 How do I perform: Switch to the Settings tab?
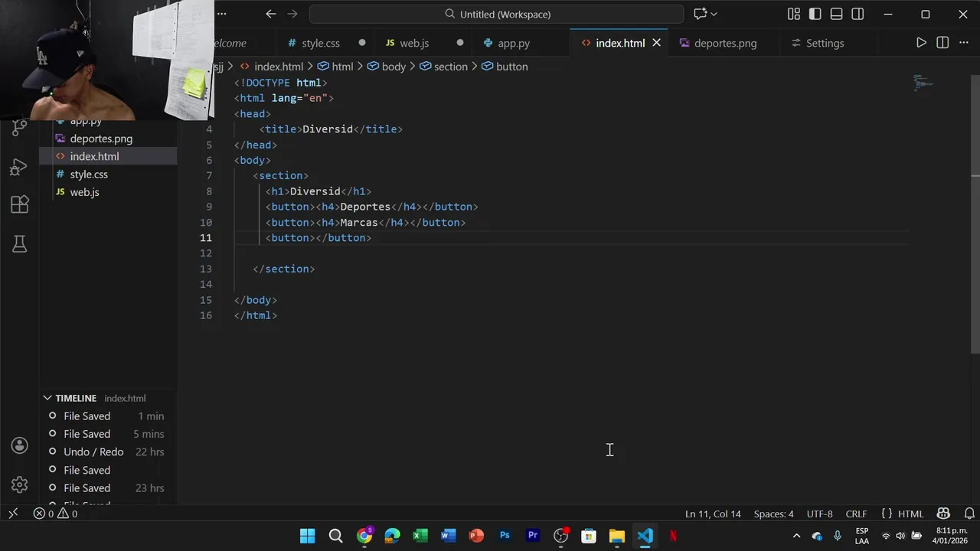point(825,43)
